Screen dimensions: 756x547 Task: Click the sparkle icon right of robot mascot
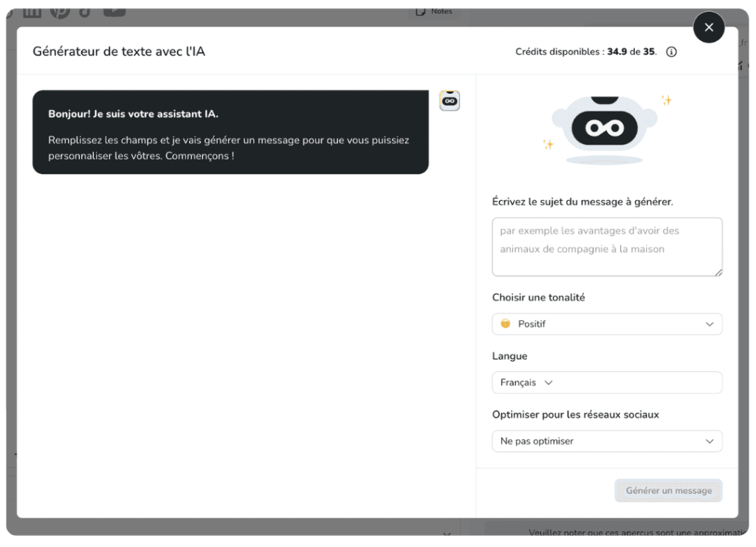tap(666, 100)
